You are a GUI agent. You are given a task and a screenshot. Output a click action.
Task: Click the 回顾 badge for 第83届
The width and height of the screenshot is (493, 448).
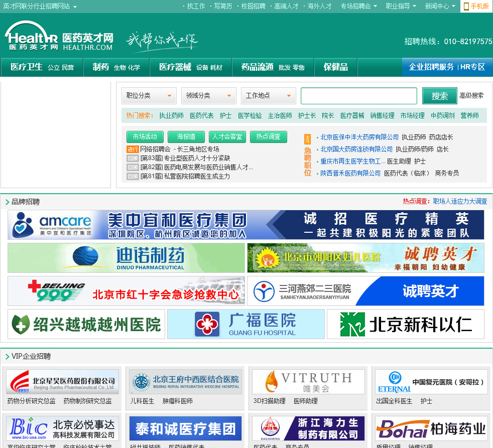133,159
